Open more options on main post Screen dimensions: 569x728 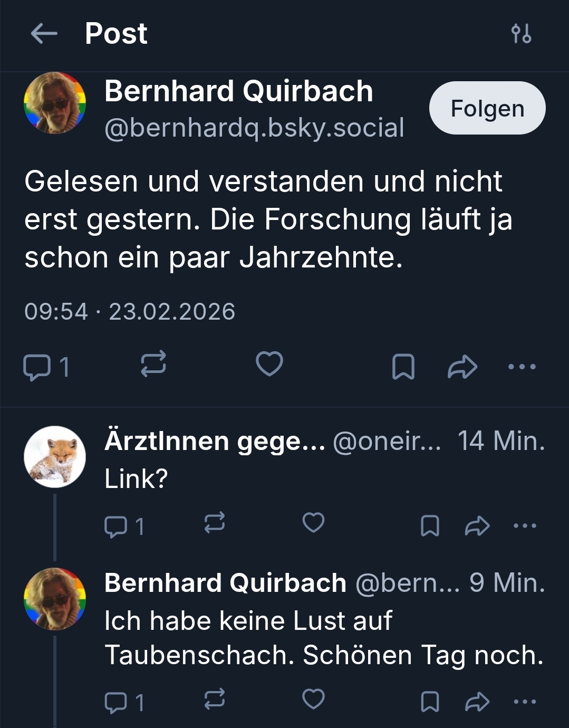[522, 367]
